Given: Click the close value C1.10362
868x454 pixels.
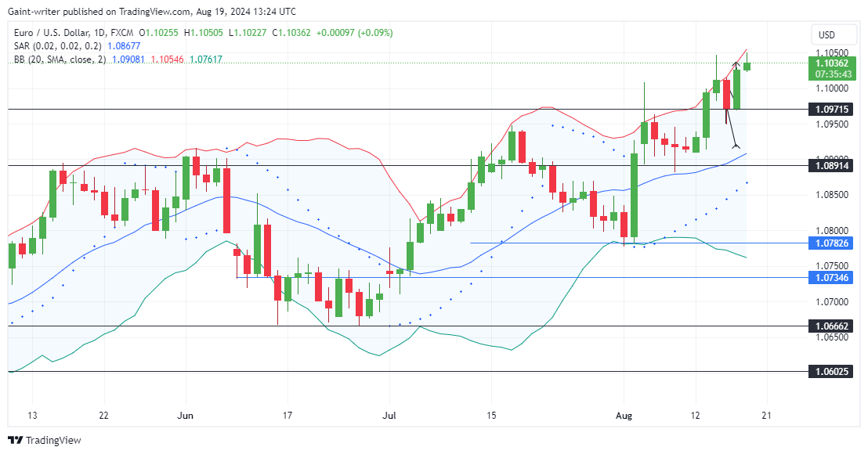Looking at the screenshot, I should click(x=291, y=33).
